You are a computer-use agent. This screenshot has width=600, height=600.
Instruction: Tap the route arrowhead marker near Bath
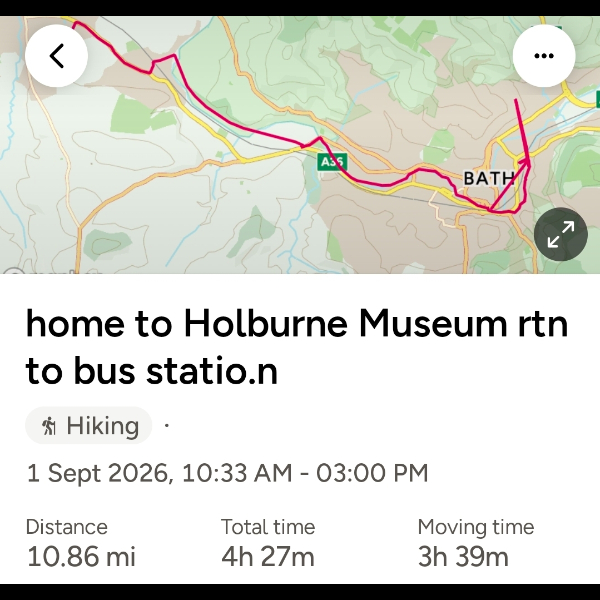click(526, 163)
